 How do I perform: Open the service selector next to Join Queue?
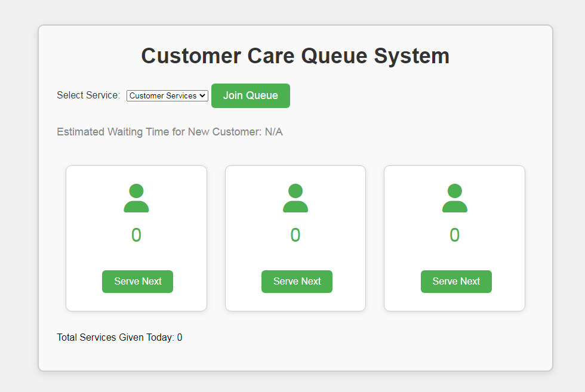tap(167, 95)
